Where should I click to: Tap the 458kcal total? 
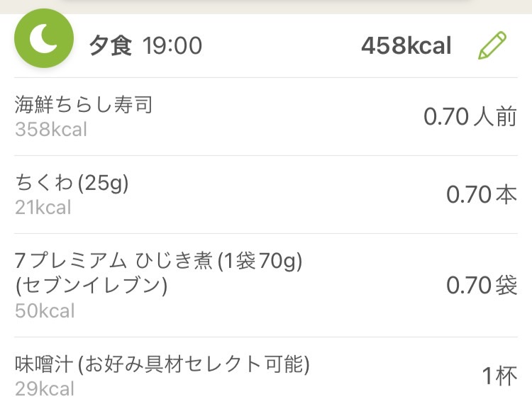tap(406, 45)
